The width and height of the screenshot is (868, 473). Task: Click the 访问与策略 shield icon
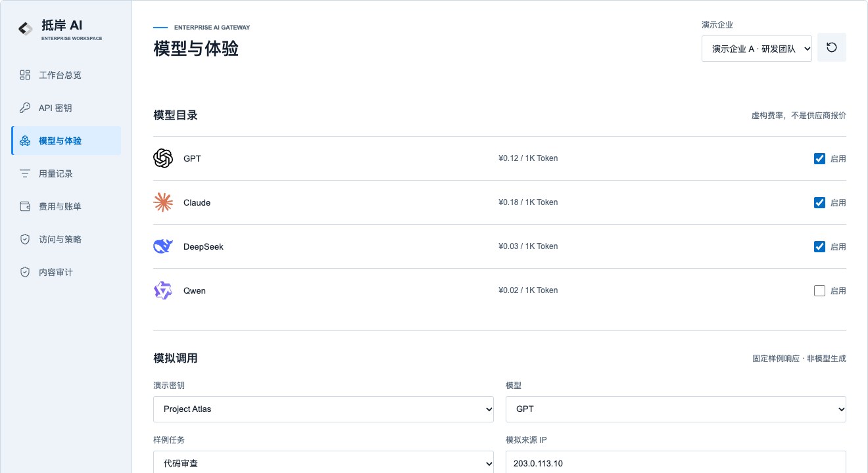[25, 239]
